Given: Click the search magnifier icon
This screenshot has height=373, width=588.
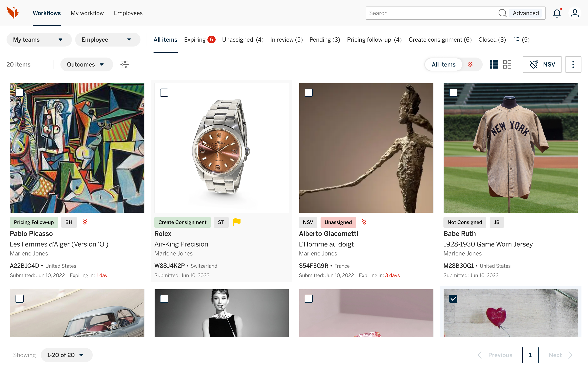Looking at the screenshot, I should click(x=502, y=13).
